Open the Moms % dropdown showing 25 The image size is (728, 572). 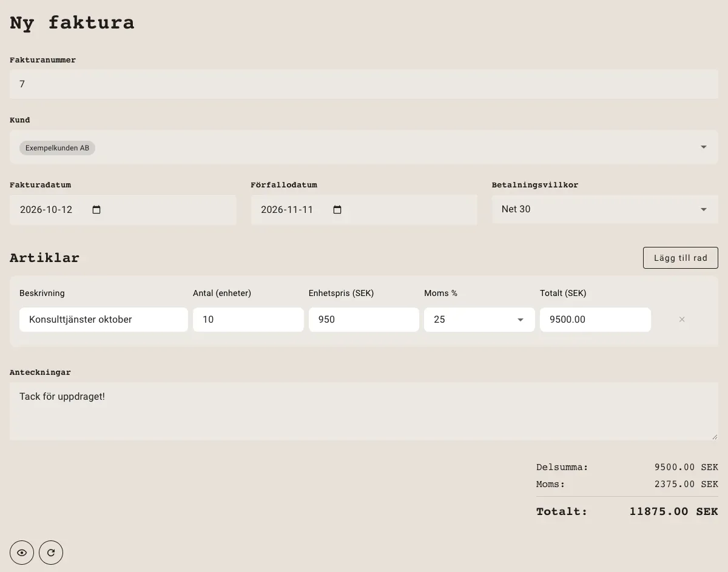coord(479,320)
